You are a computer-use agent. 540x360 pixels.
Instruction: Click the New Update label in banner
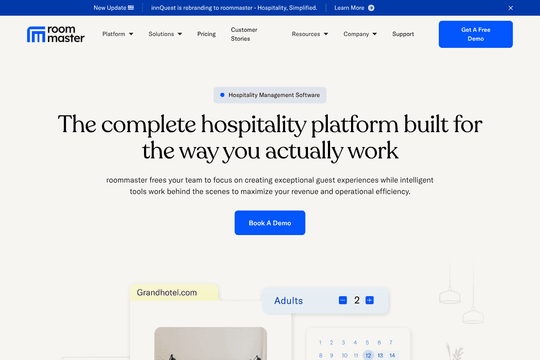click(114, 8)
